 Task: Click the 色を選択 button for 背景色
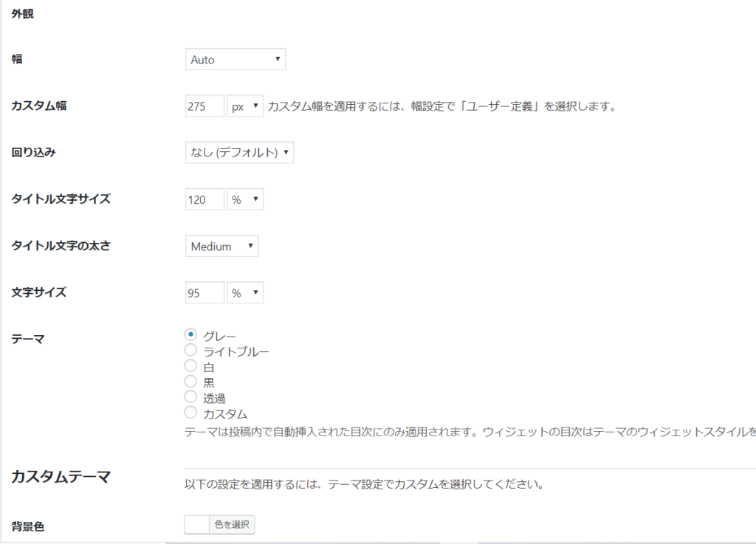pyautogui.click(x=232, y=525)
